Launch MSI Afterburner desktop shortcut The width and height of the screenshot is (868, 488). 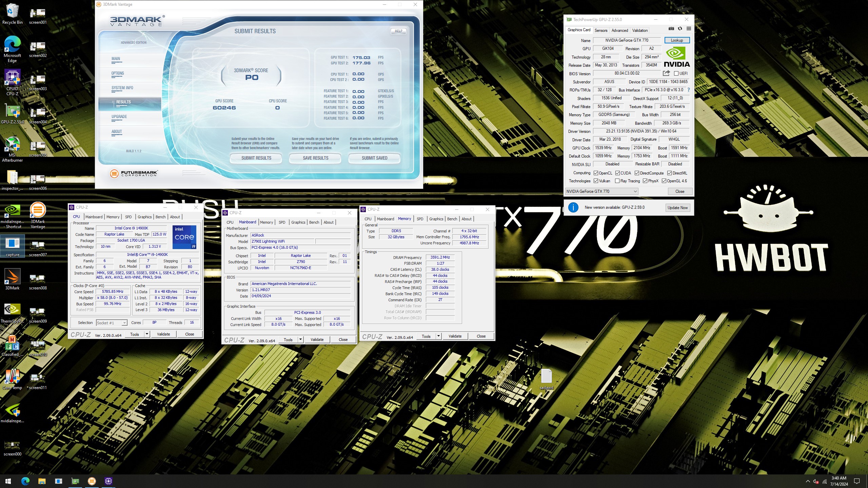click(12, 149)
